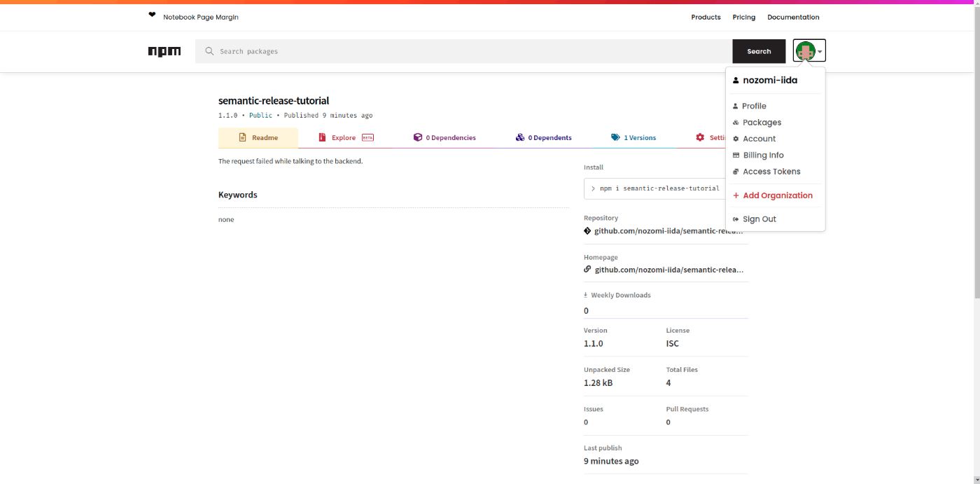
Task: Copy the npm i install command
Action: click(x=659, y=188)
